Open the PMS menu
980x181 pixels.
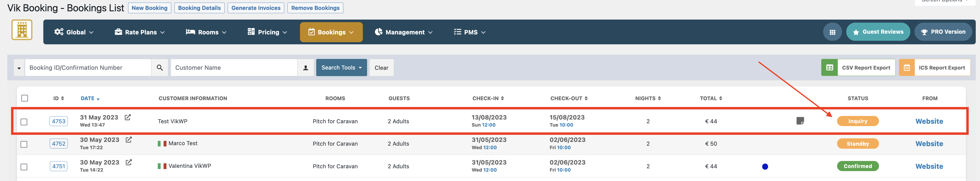(x=470, y=32)
